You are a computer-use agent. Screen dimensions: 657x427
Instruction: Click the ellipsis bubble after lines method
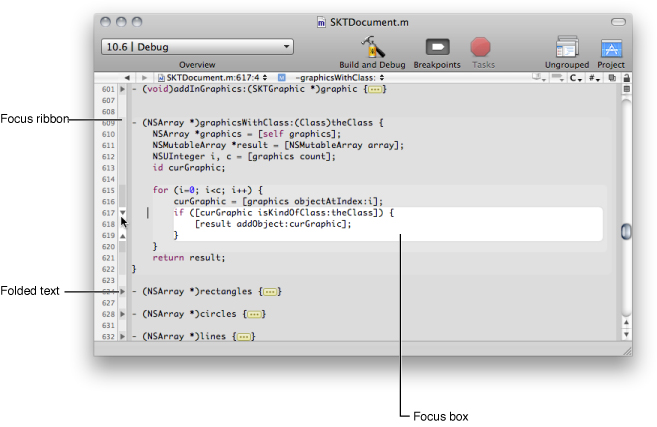click(x=241, y=337)
